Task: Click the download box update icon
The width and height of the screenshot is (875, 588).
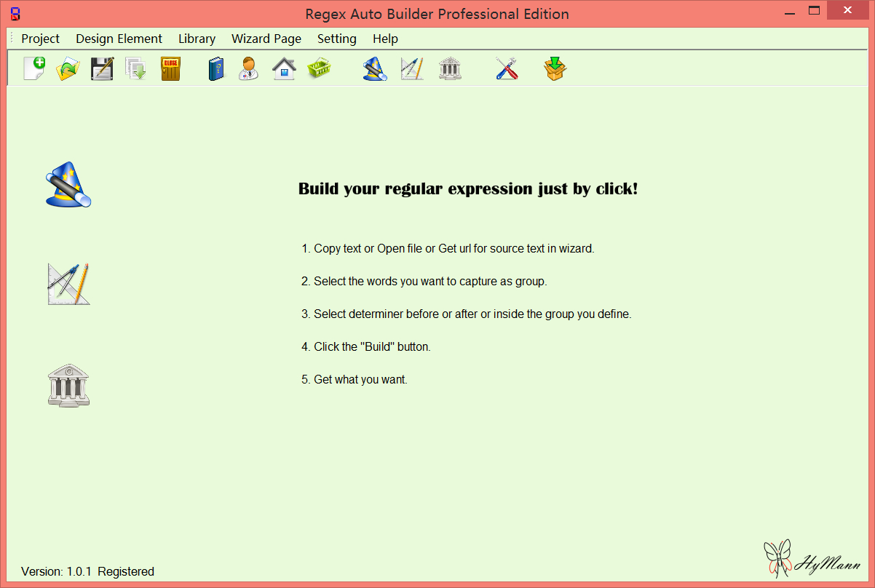Action: click(x=555, y=69)
